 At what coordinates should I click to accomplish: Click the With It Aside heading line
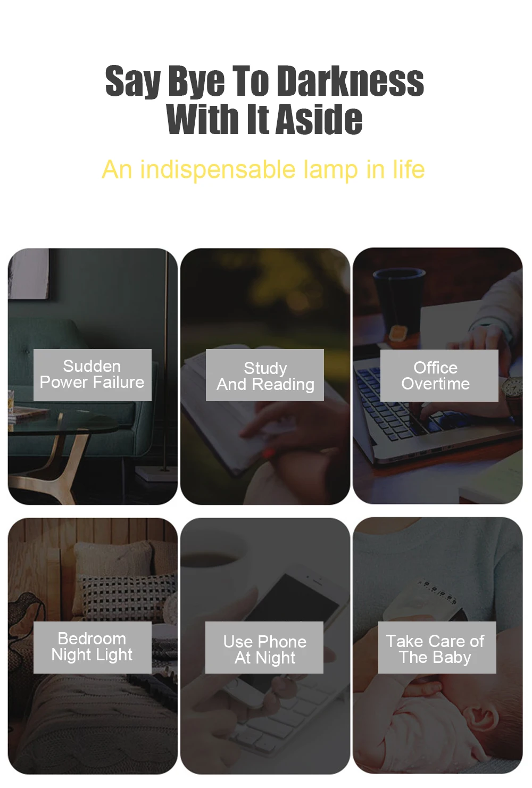click(264, 119)
